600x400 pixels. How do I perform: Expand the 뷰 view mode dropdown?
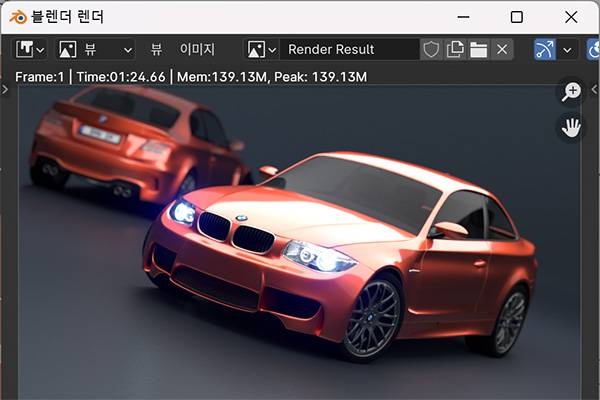95,49
